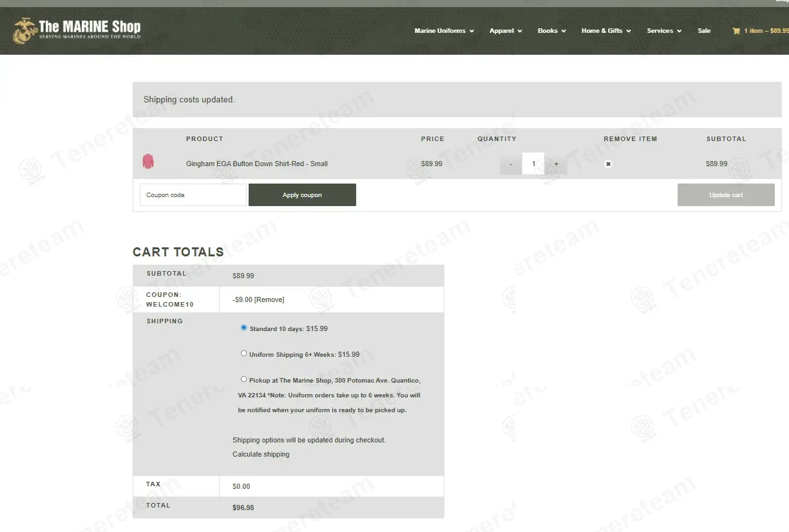Select Standard 10 days shipping option

pyautogui.click(x=244, y=328)
